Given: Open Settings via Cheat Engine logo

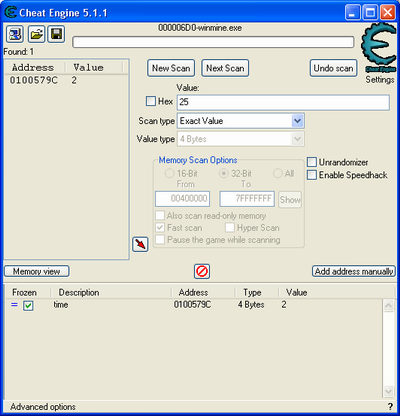Looking at the screenshot, I should coord(379,47).
